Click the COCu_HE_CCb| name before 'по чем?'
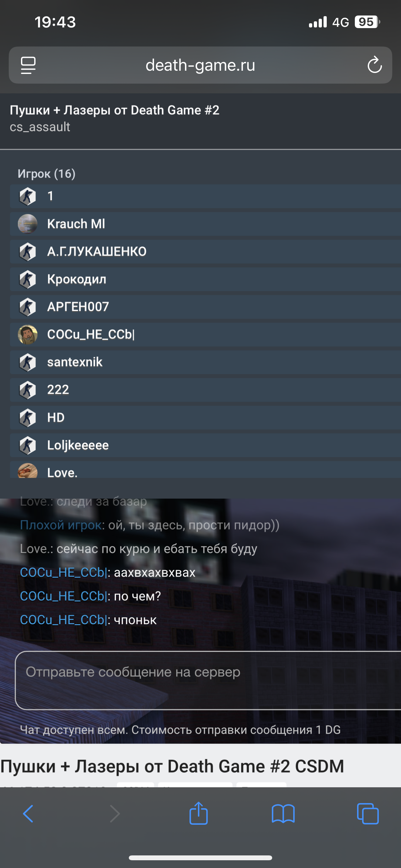The height and width of the screenshot is (868, 401). (63, 596)
